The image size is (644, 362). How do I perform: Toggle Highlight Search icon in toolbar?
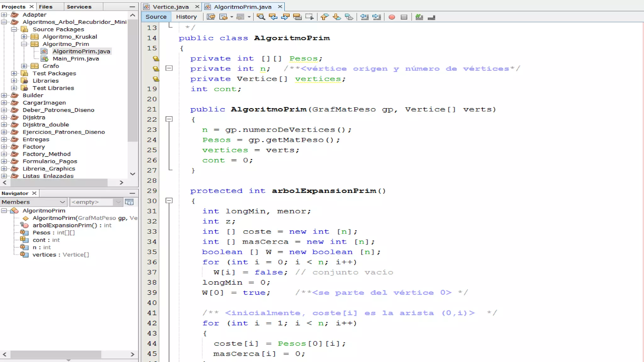297,17
